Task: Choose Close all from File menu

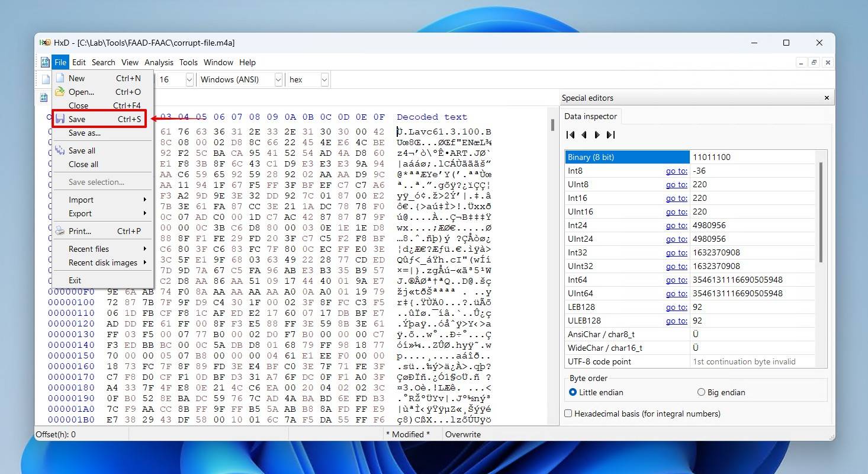Action: pos(103,164)
